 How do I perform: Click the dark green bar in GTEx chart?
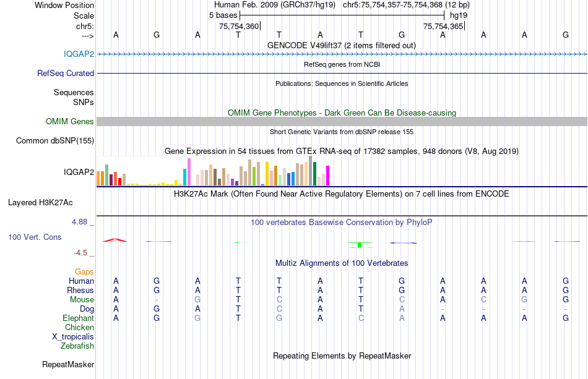314,174
